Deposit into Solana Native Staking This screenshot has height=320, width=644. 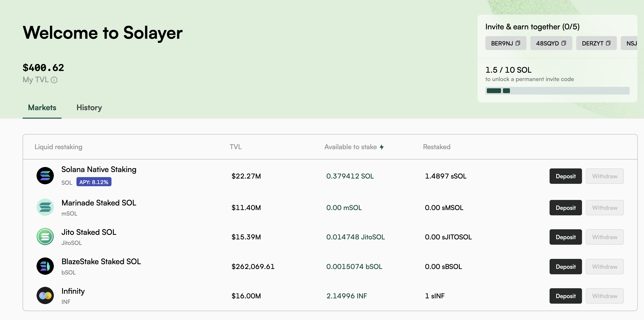pos(565,176)
